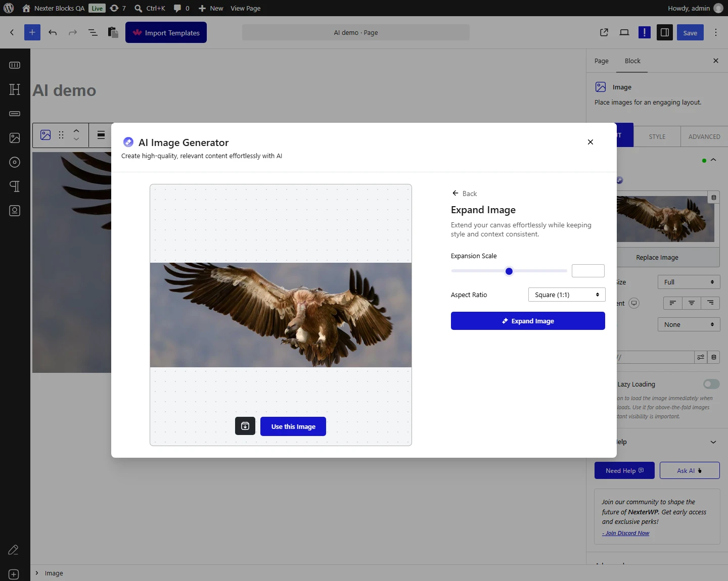Open the document overview list icon
This screenshot has height=581, width=728.
(93, 32)
